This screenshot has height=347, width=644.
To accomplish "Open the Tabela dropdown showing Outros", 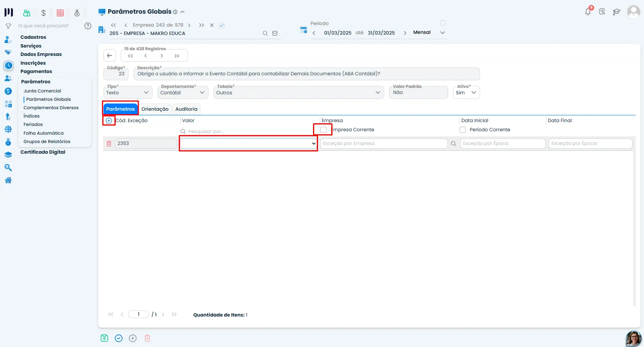I will 299,92.
